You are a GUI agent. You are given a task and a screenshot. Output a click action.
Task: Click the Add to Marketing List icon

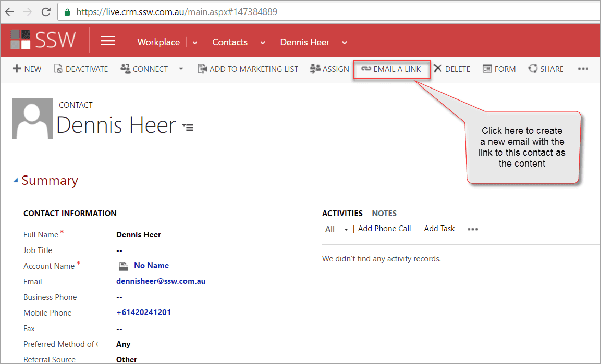202,69
